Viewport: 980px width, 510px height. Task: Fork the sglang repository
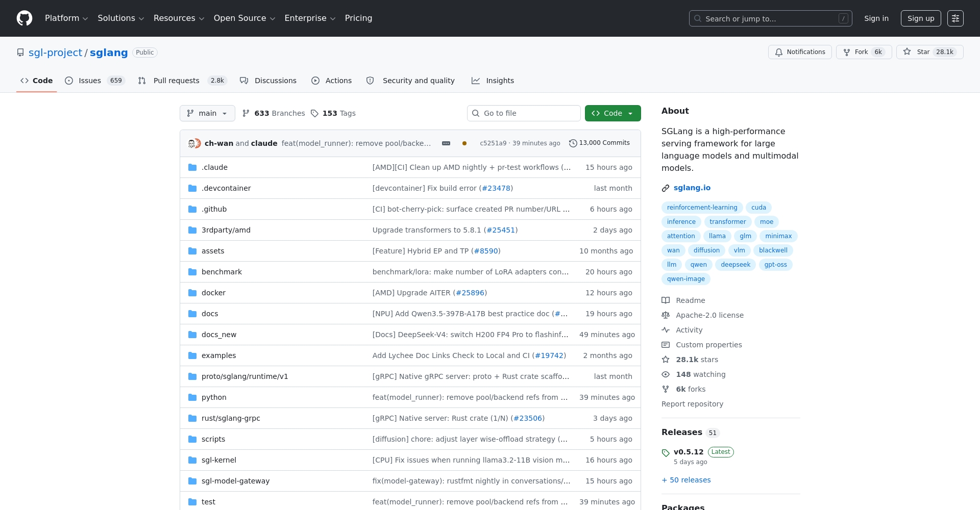pyautogui.click(x=864, y=52)
